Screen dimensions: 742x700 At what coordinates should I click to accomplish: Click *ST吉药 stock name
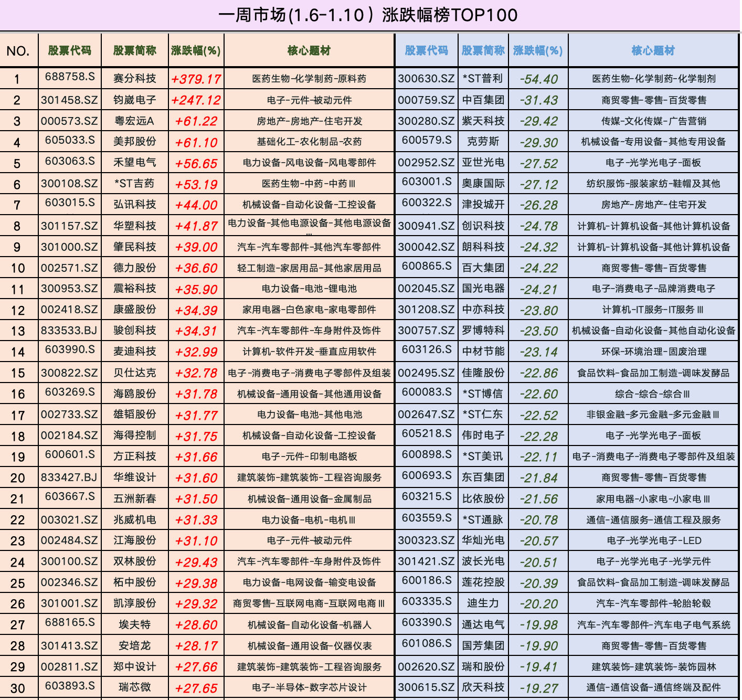point(135,183)
